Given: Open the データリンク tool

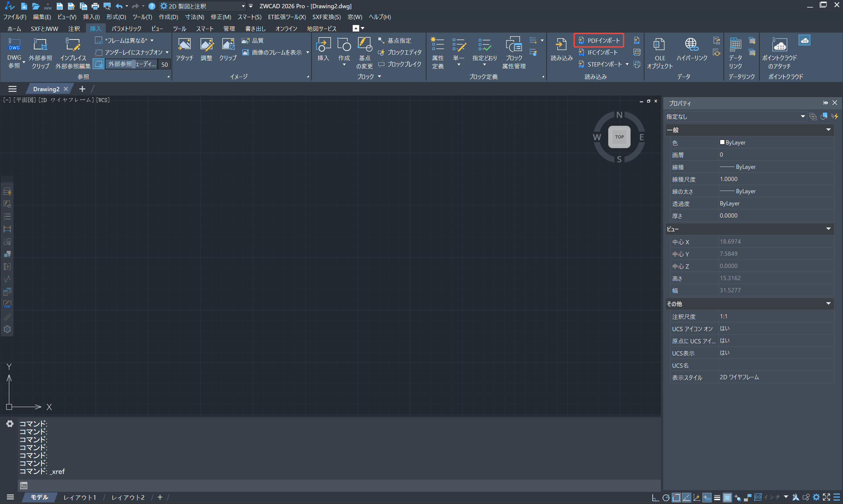Looking at the screenshot, I should tap(735, 53).
